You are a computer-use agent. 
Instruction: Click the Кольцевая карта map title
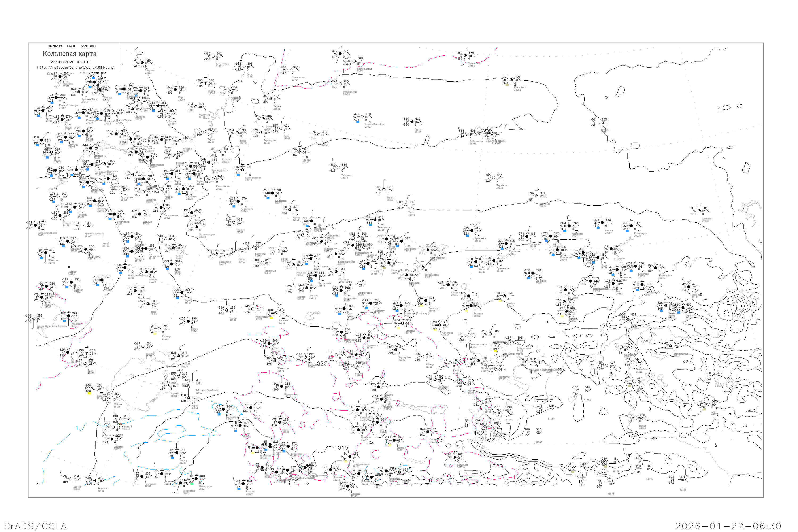click(69, 54)
